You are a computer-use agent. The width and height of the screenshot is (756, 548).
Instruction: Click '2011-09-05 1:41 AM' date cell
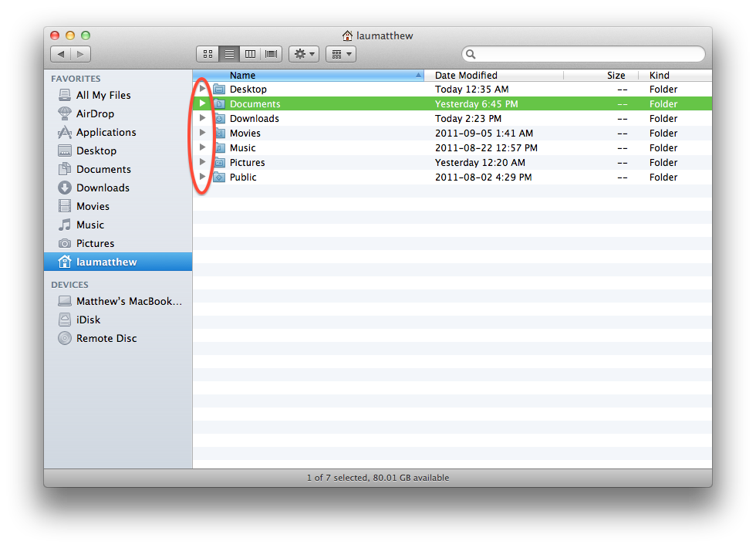(x=484, y=133)
